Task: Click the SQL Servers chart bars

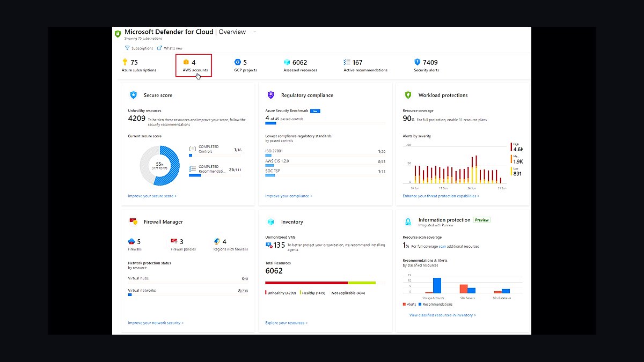Action: point(467,289)
